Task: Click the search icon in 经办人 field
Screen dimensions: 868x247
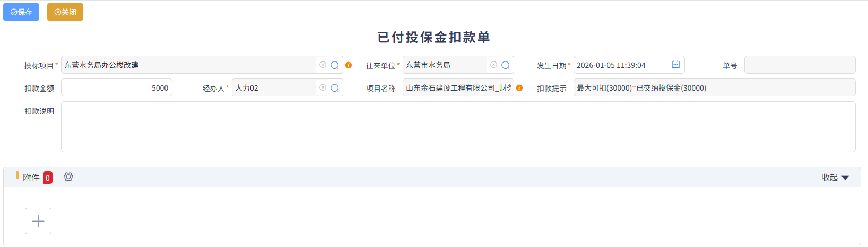Action: pyautogui.click(x=335, y=88)
